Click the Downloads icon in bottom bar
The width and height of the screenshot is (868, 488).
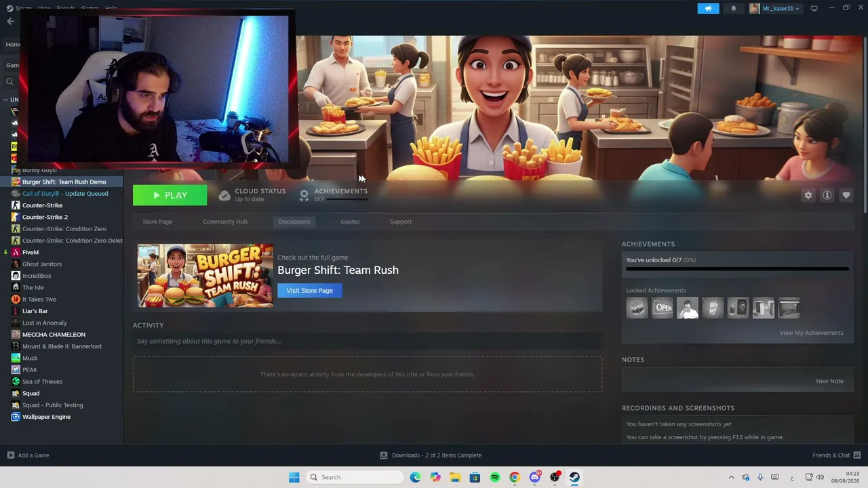click(384, 455)
